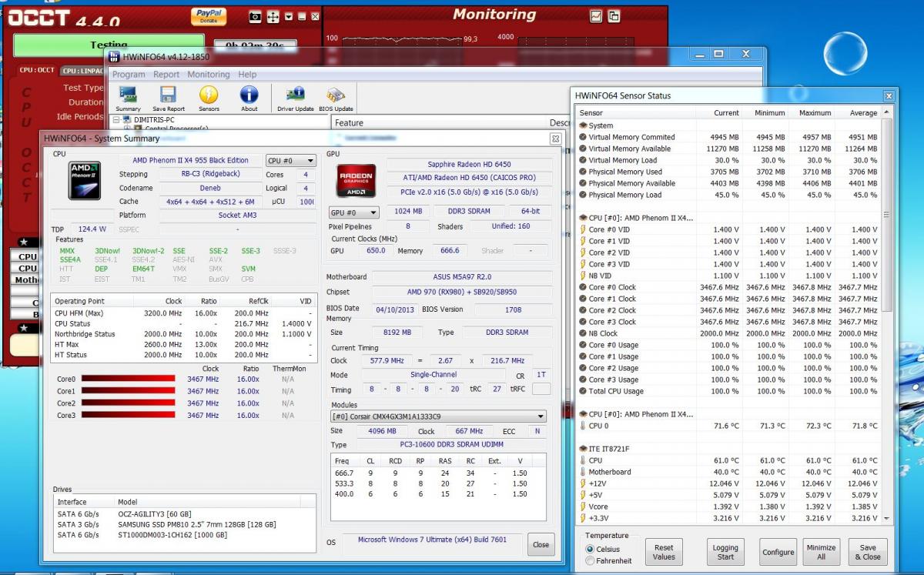Click the OCCT move-window crosshair icon

[273, 16]
